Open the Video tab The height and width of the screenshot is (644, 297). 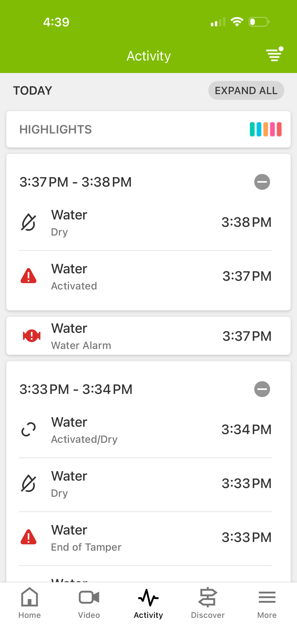[89, 603]
